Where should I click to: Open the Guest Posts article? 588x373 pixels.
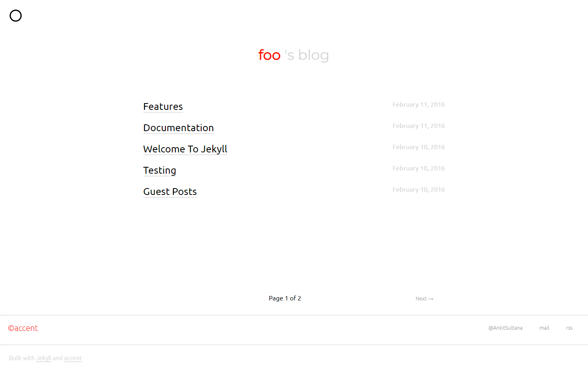(170, 192)
